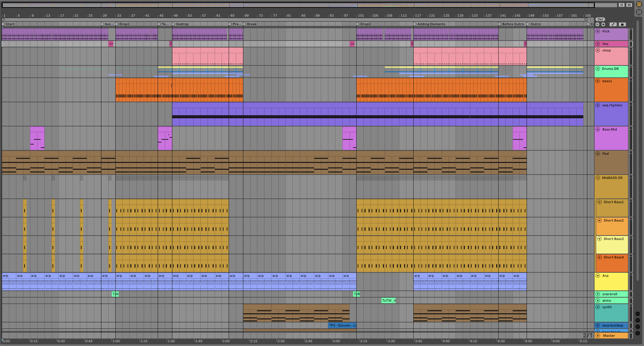Toggle the Mixer (M) section visibility
The height and width of the screenshot is (346, 644).
pos(638,327)
